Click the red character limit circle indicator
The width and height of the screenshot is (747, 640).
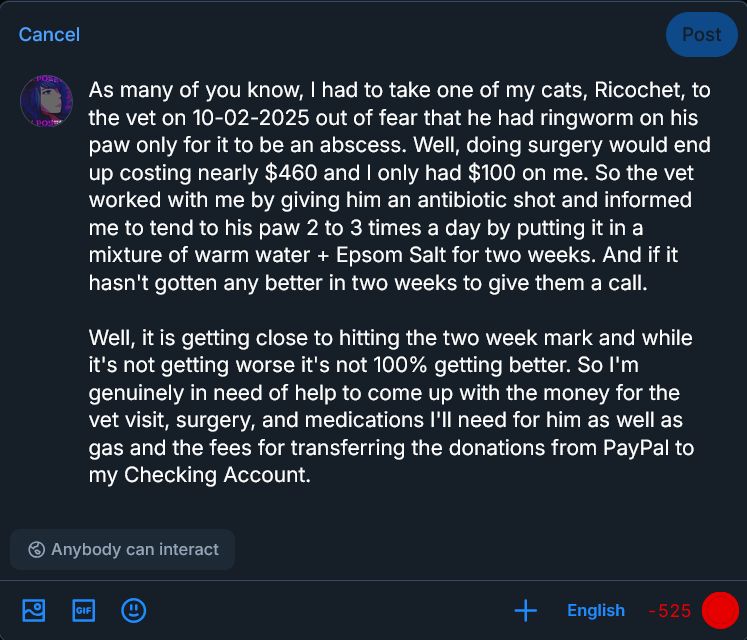[x=720, y=610]
